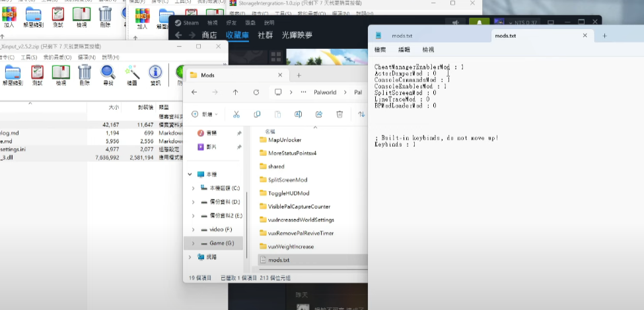
Task: Click the PC icon in Explorer address bar
Action: tap(278, 92)
